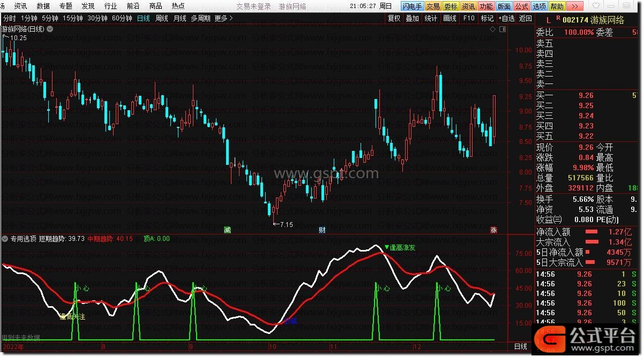Click the yellow 资讯 toolbar button
Viewport: 644px width, 357px height.
point(468,6)
